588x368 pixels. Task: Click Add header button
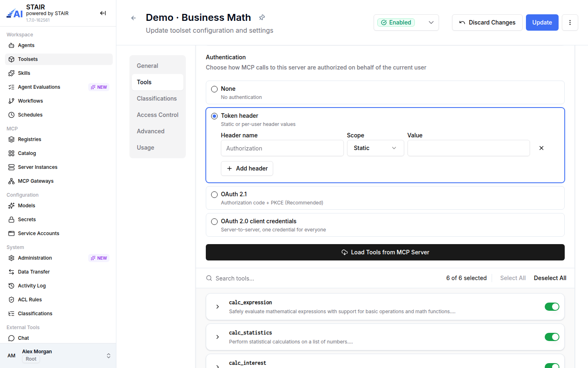(x=247, y=168)
